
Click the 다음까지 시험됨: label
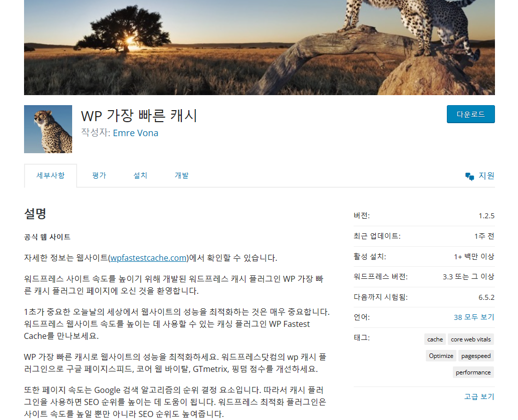pyautogui.click(x=381, y=297)
